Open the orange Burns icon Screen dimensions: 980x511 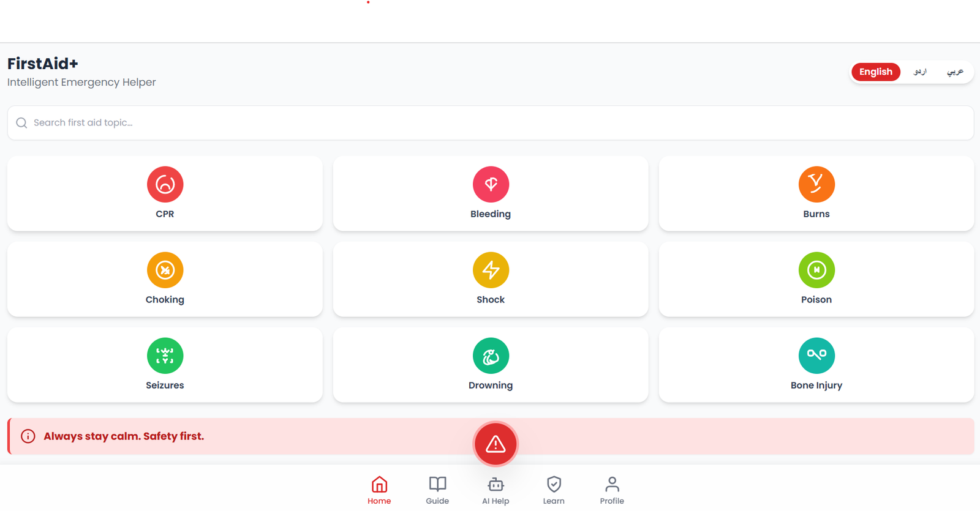click(816, 184)
